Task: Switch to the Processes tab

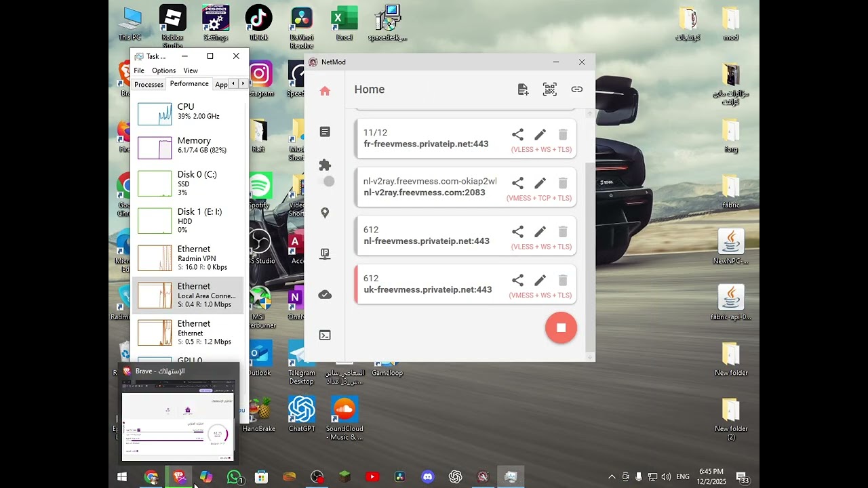Action: (x=149, y=85)
